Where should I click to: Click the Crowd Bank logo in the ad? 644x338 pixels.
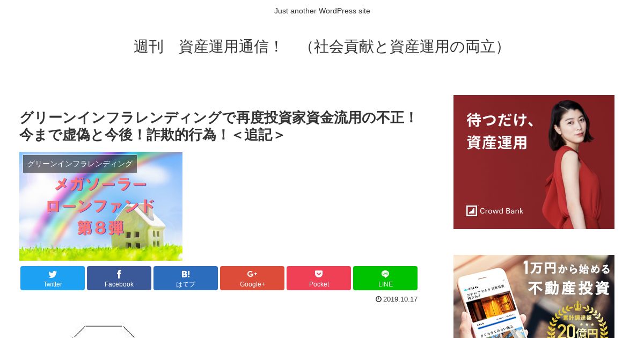[x=495, y=211]
